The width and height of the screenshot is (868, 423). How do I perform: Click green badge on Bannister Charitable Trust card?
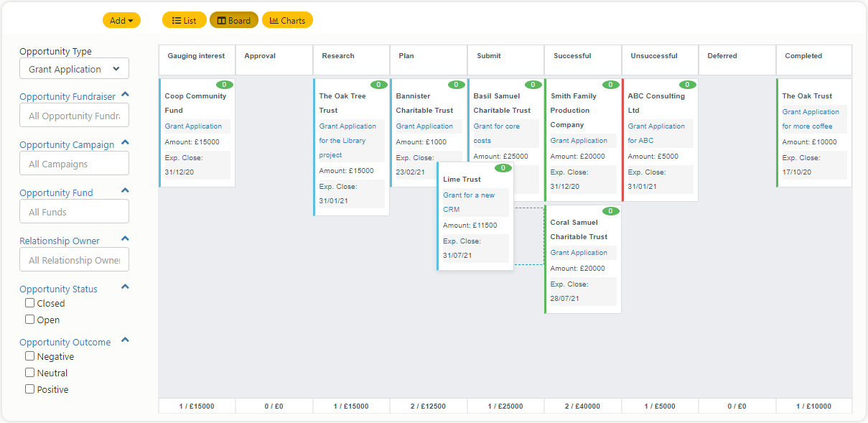click(x=456, y=85)
